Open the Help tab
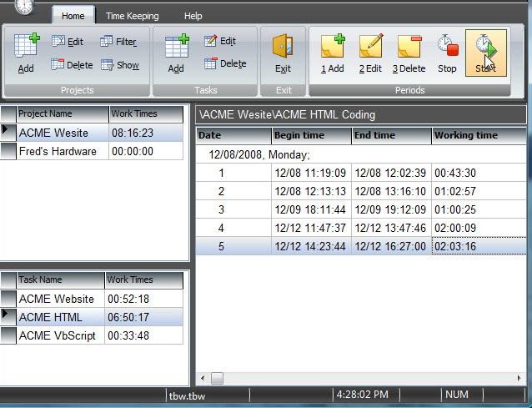Image resolution: width=532 pixels, height=408 pixels. tap(193, 16)
